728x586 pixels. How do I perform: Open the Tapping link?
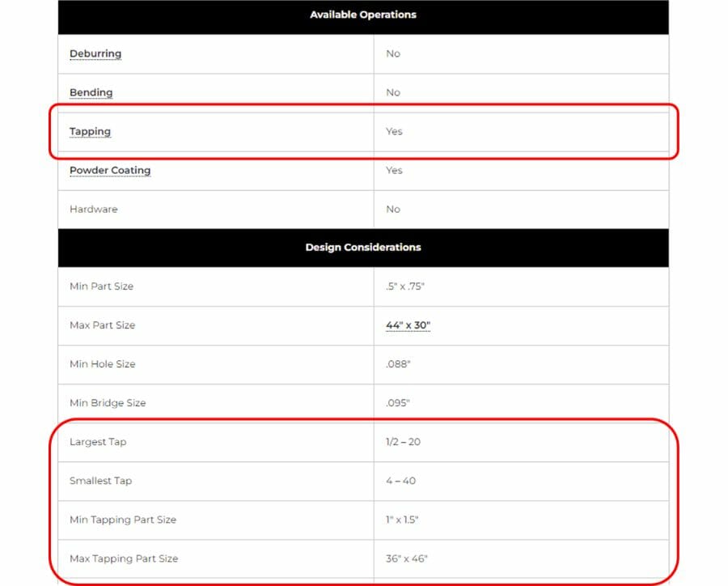click(90, 131)
